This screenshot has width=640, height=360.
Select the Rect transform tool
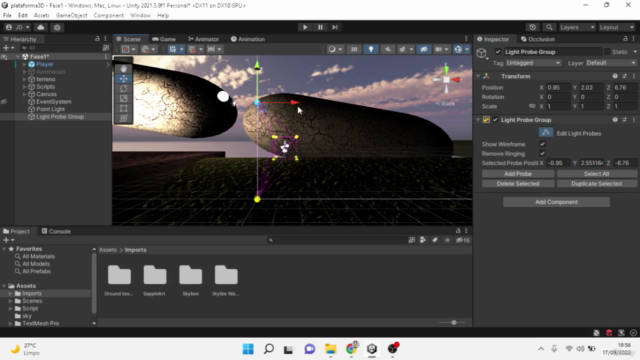coord(124,108)
